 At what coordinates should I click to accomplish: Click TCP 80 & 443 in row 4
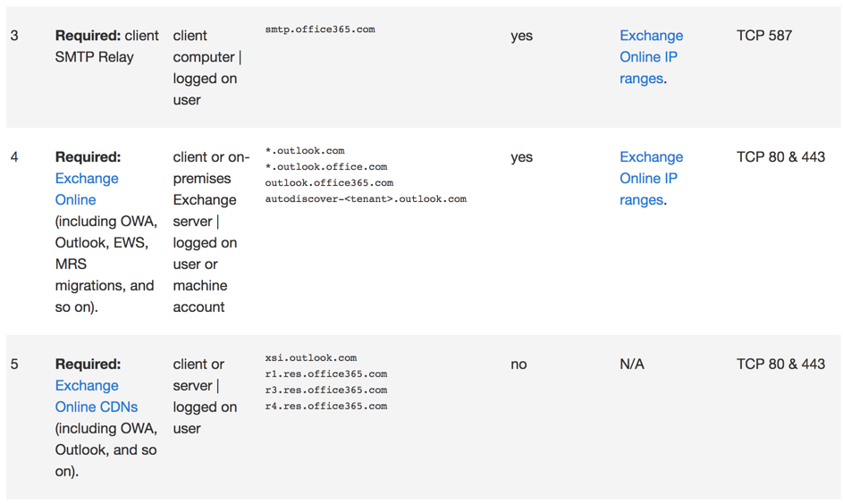[780, 157]
